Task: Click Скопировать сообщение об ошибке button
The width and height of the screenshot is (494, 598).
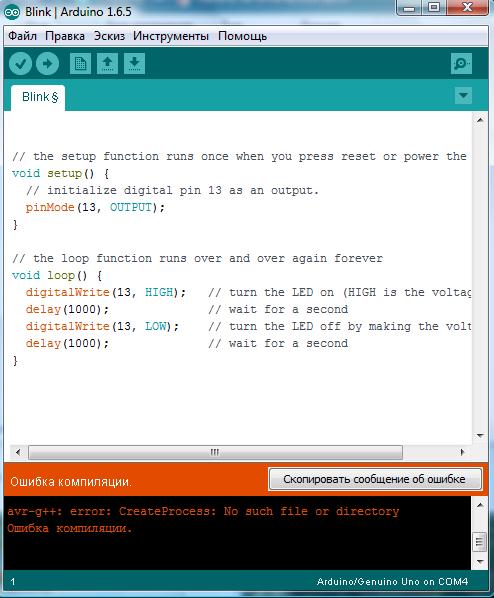Action: pos(375,479)
